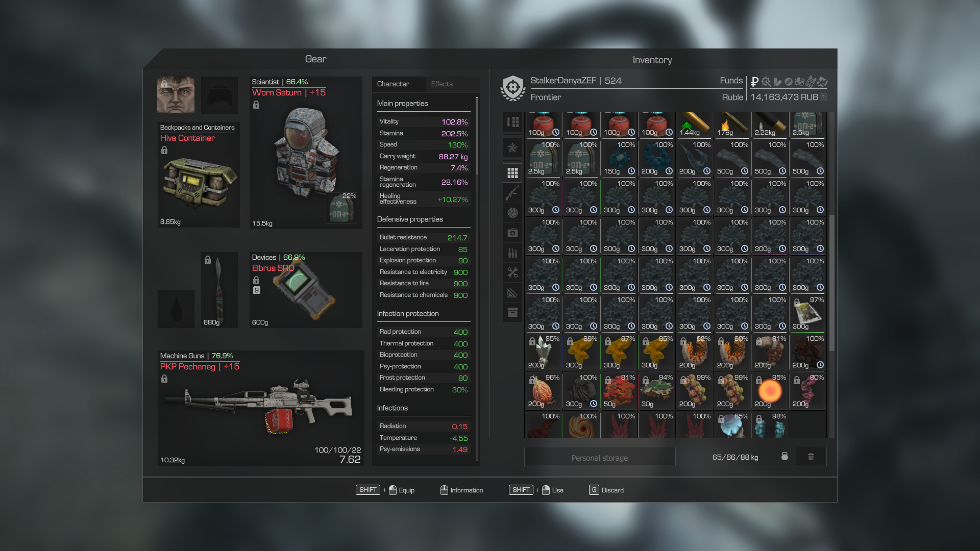Click the Equip hint label
The width and height of the screenshot is (980, 551).
click(x=406, y=490)
